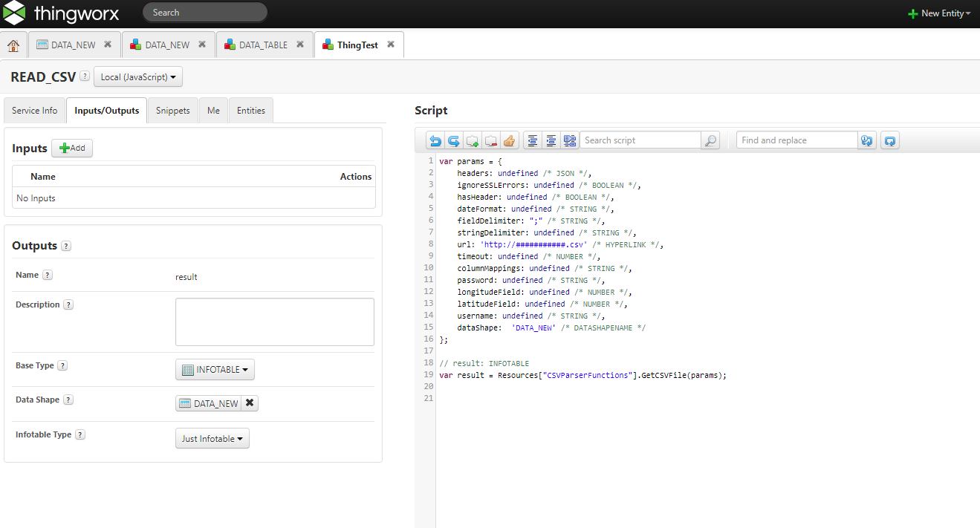Open the Local (JavaScript) dropdown

pos(138,77)
